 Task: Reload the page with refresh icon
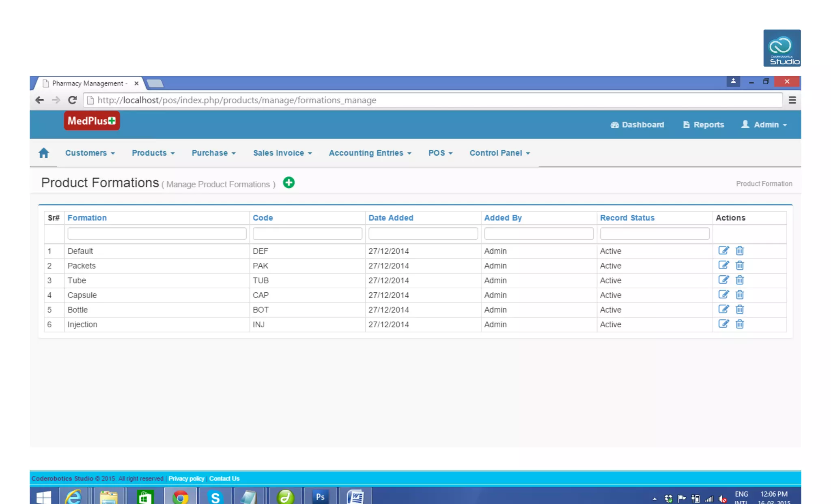pos(72,100)
